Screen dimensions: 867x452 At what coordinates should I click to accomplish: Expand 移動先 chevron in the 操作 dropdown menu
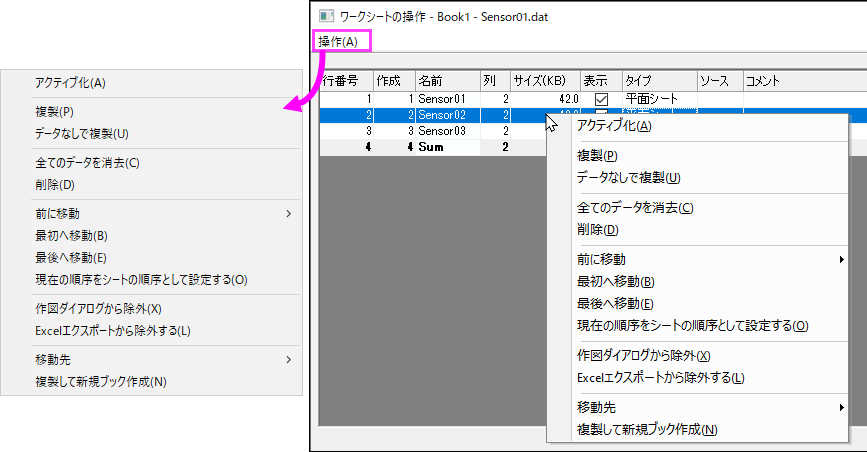point(289,360)
